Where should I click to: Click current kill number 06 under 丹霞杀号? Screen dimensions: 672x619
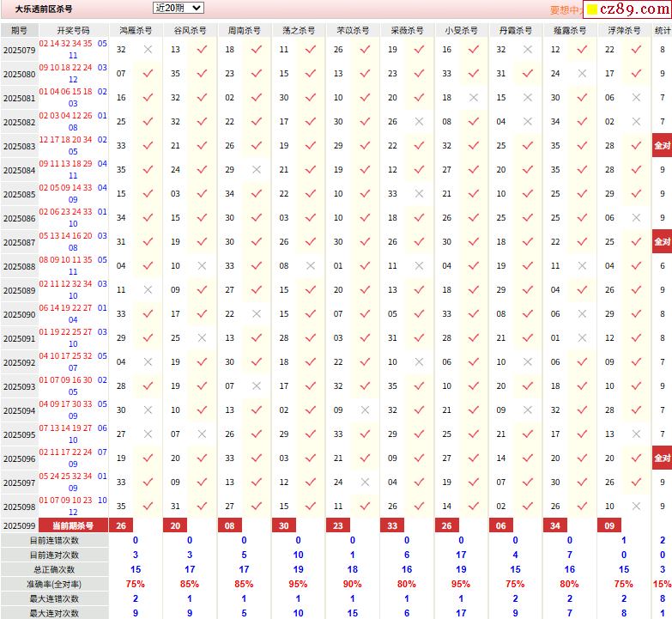coord(501,525)
